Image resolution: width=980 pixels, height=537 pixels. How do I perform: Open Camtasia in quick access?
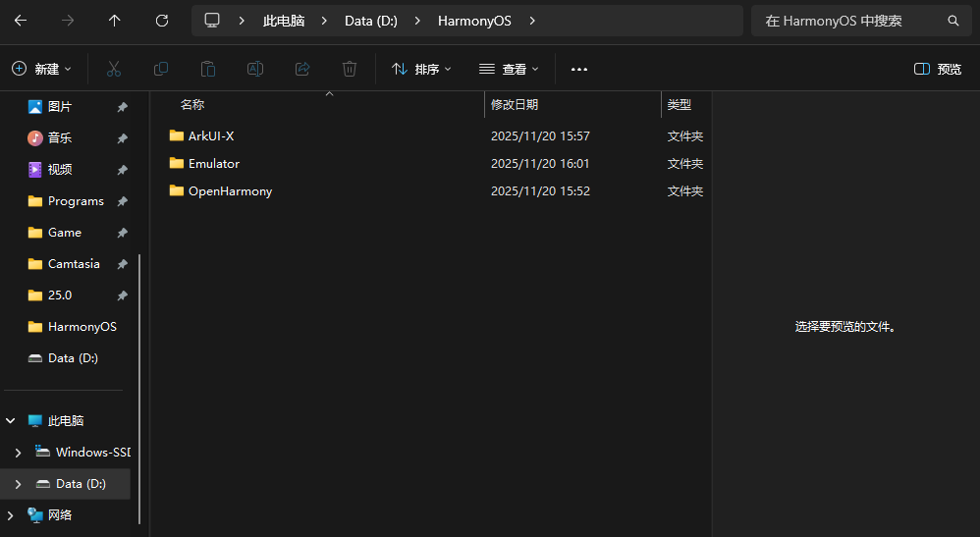(x=74, y=264)
